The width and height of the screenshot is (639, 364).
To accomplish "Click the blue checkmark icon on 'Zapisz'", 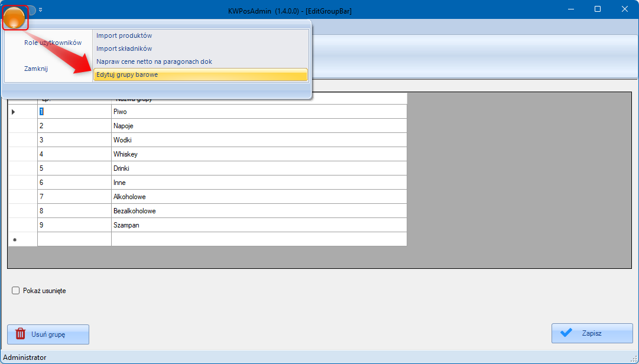I will point(566,333).
